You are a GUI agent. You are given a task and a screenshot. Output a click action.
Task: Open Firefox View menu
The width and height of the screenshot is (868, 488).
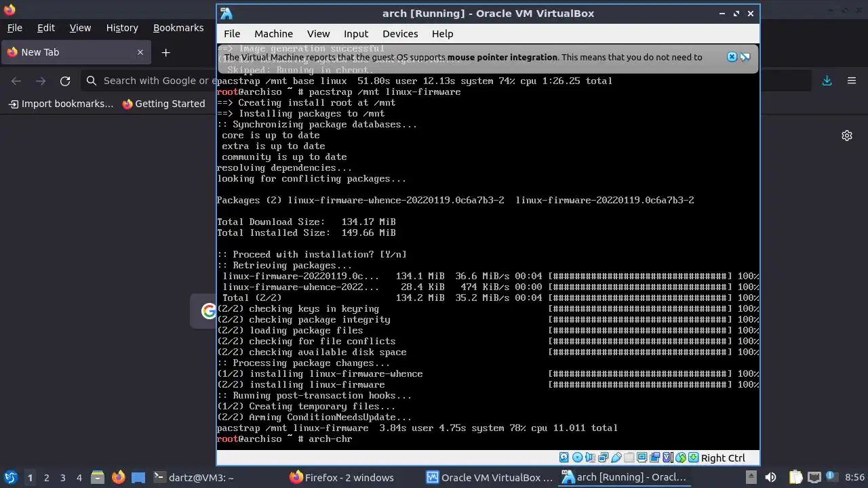click(80, 28)
